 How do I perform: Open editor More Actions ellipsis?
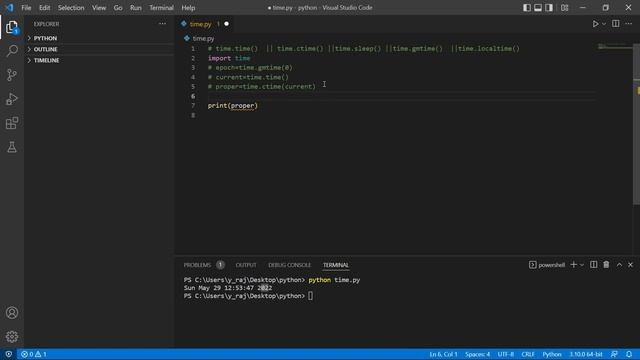coord(629,24)
